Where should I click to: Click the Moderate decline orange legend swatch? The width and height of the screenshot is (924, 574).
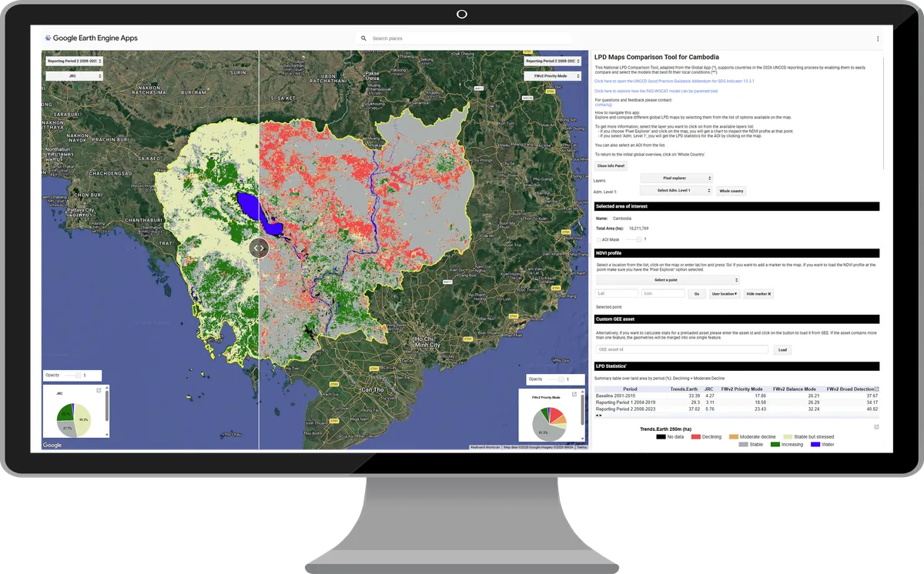point(733,437)
